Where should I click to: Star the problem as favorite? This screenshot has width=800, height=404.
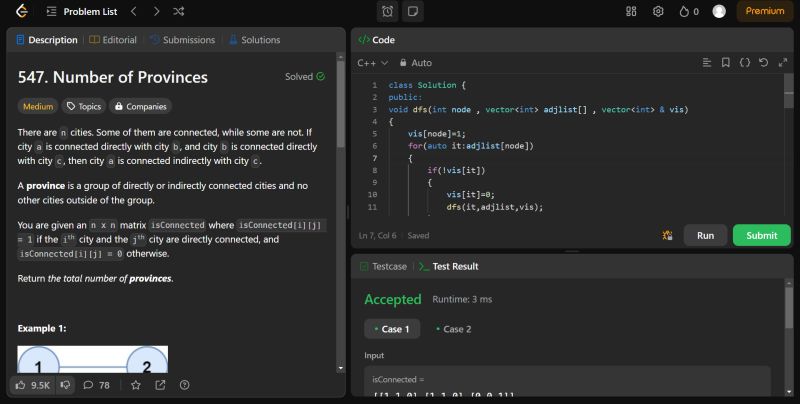coord(135,384)
